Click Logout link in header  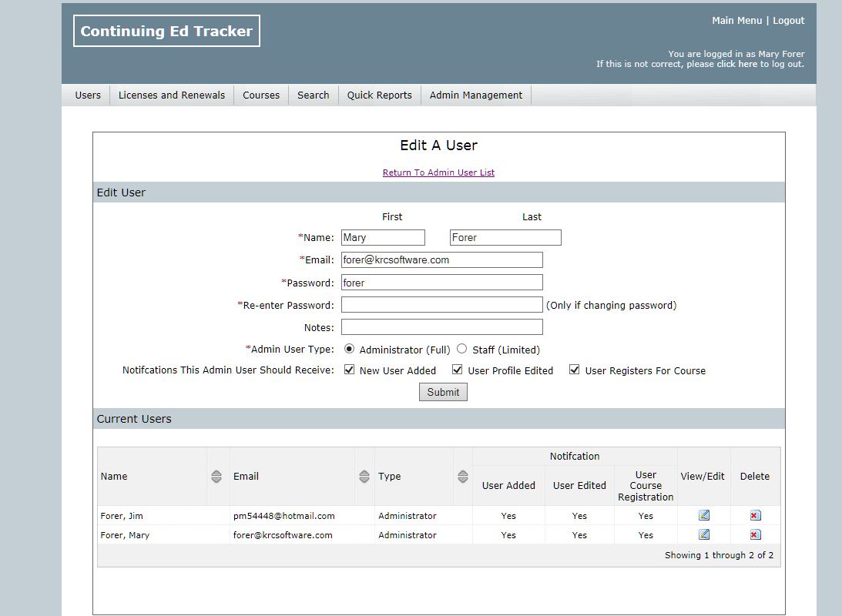click(788, 21)
